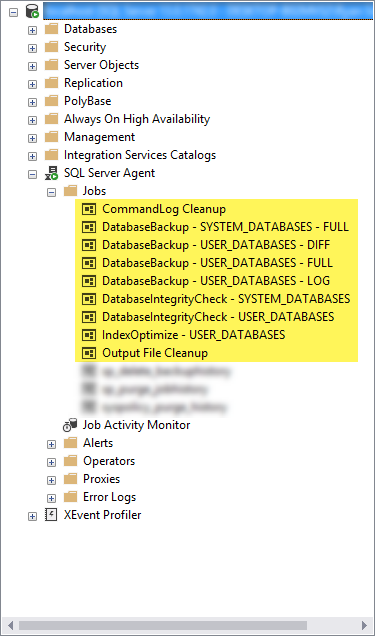
Task: Click the Security folder icon
Action: tap(51, 47)
